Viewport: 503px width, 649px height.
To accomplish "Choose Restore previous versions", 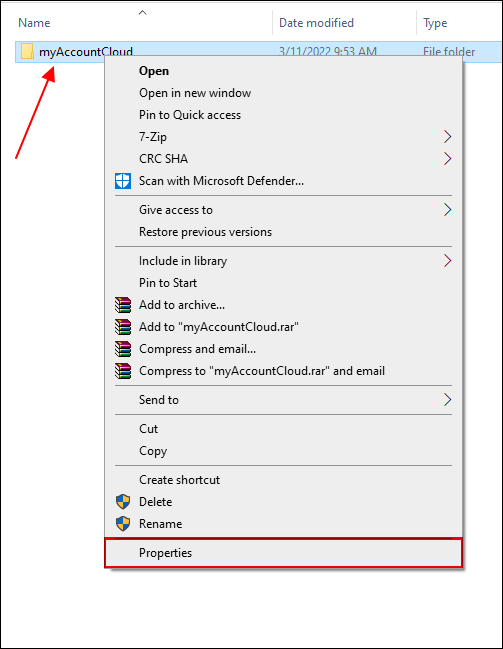I will (x=205, y=232).
